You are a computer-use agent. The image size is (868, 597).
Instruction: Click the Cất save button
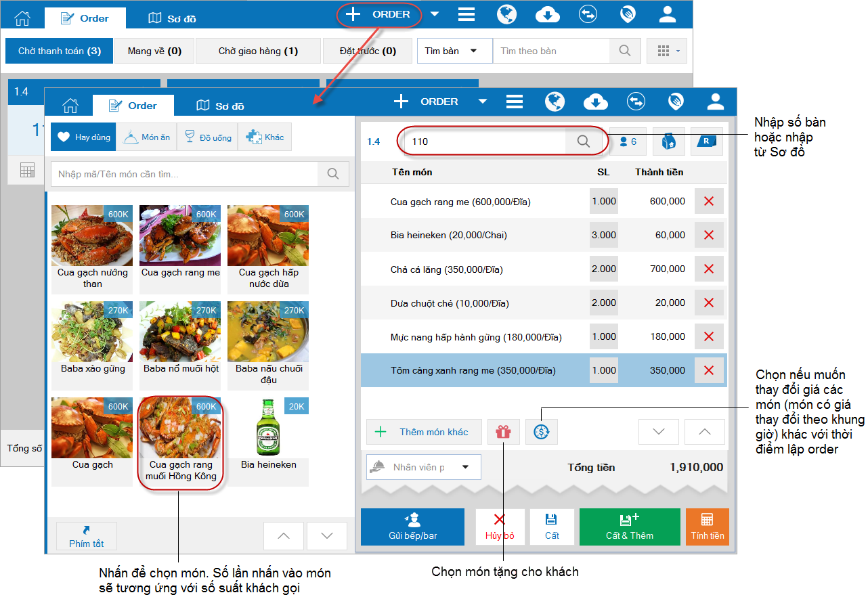[x=552, y=527]
